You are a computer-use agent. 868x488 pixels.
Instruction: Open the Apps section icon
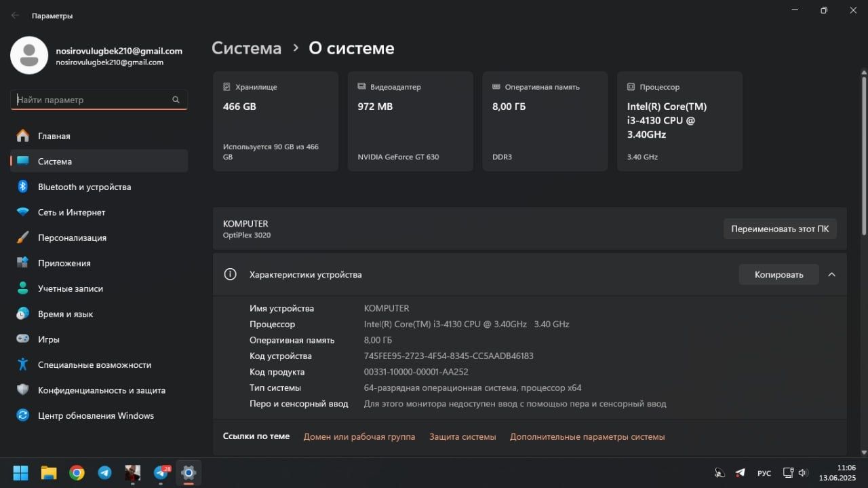23,263
